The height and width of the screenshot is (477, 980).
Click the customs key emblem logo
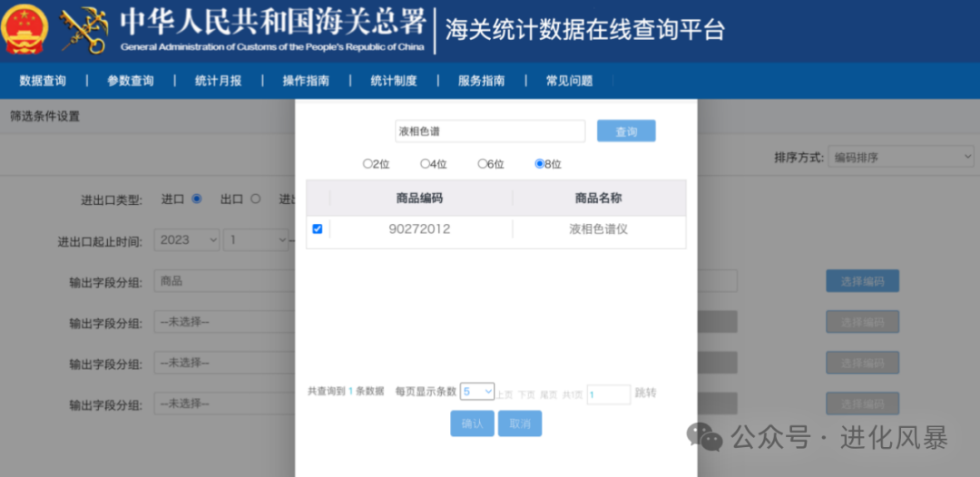pos(83,30)
